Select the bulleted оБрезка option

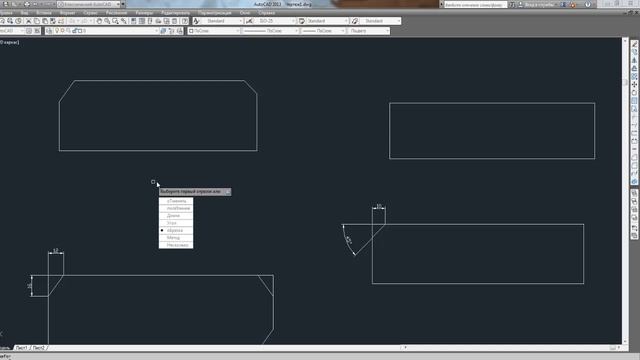[x=176, y=230]
